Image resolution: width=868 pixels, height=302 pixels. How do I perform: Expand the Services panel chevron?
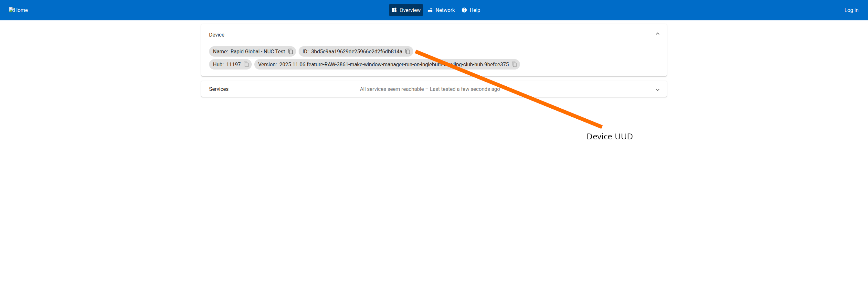[x=657, y=90]
